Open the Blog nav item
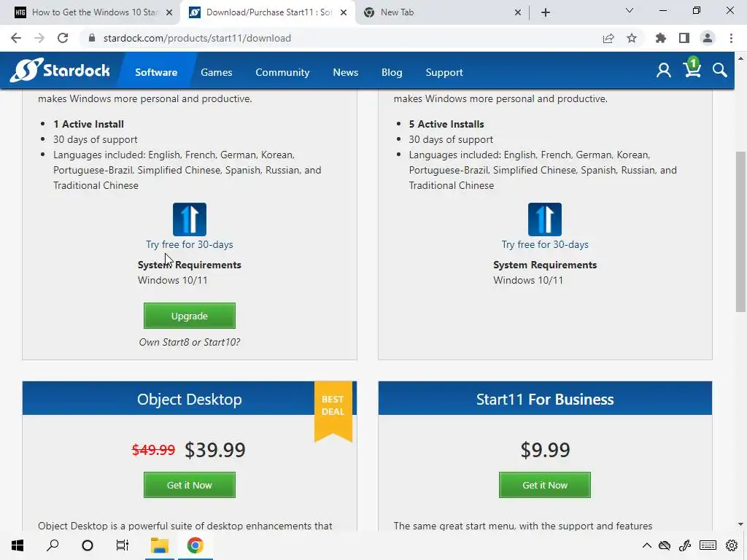 [392, 72]
